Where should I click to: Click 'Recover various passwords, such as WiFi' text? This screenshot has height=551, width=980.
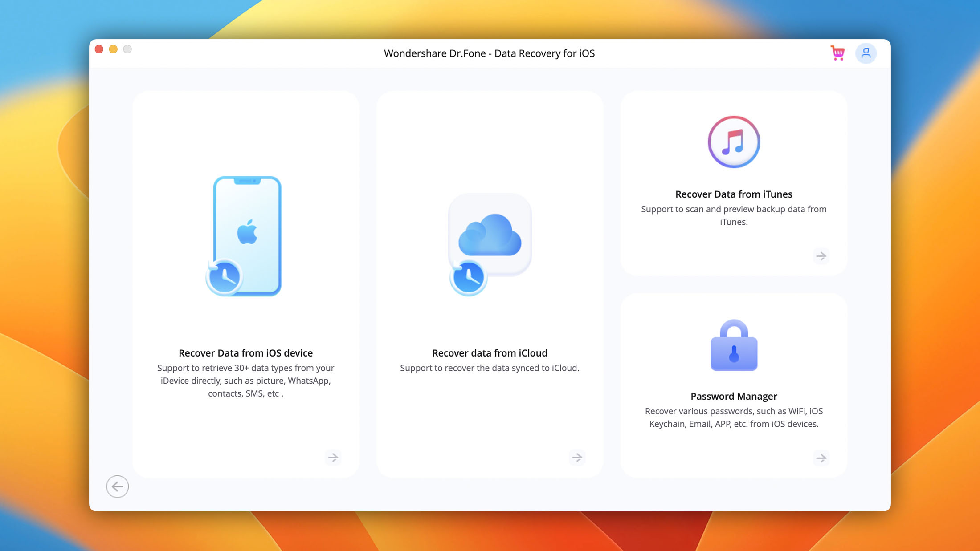(x=734, y=417)
